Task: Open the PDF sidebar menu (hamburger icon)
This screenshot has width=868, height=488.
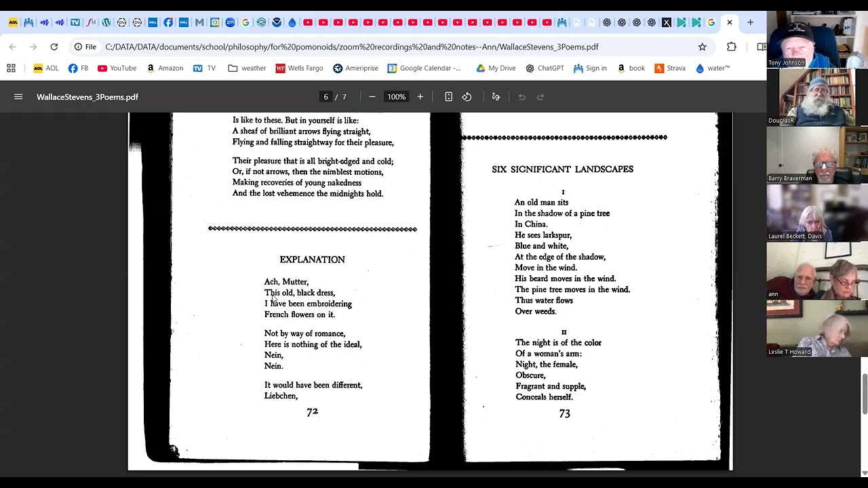Action: pyautogui.click(x=18, y=97)
